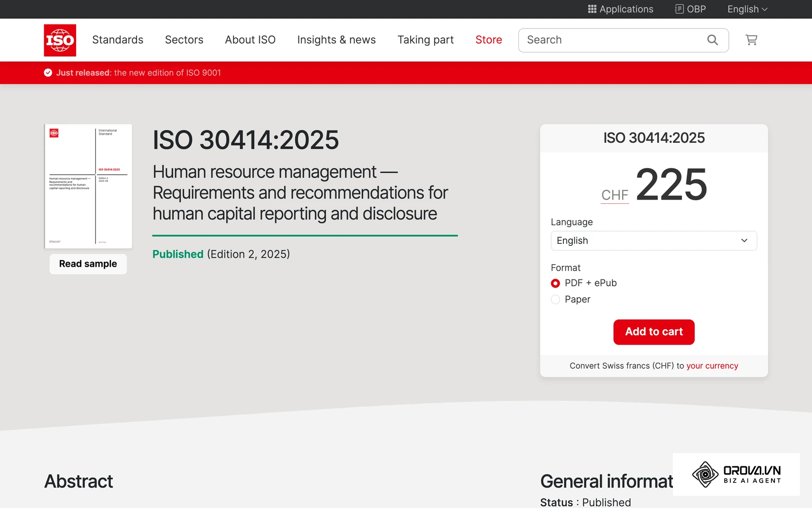This screenshot has height=508, width=812.
Task: Open the Sectors menu
Action: pos(184,40)
